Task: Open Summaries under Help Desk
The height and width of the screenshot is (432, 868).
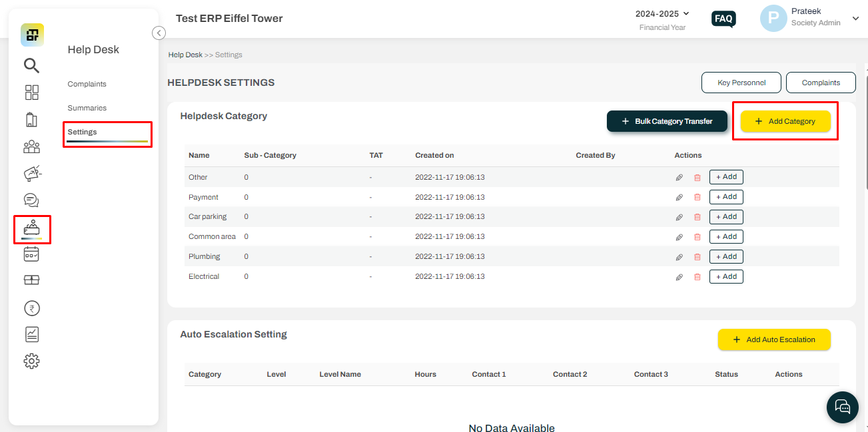Action: (x=86, y=107)
